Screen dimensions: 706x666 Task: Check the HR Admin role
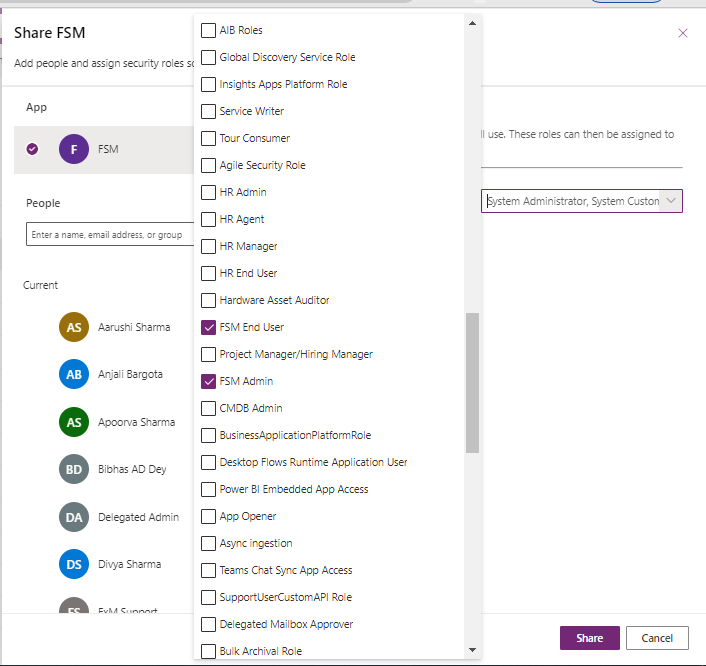(208, 193)
